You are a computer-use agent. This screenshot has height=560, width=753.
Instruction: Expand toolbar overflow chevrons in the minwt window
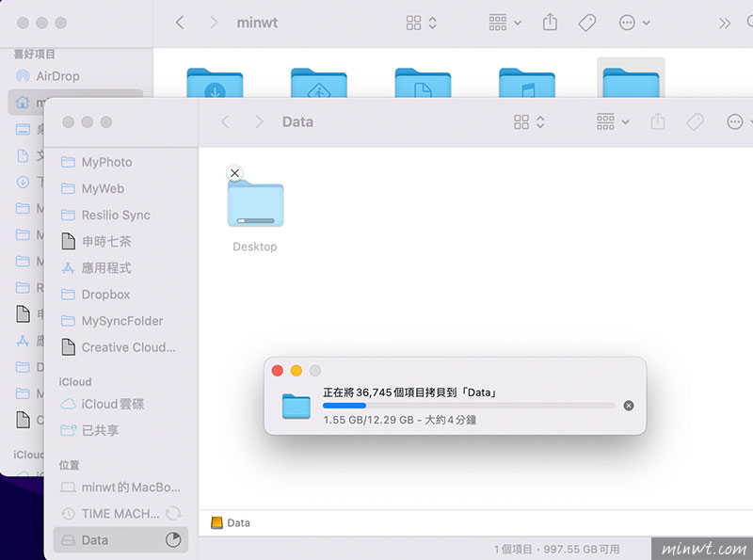click(724, 23)
